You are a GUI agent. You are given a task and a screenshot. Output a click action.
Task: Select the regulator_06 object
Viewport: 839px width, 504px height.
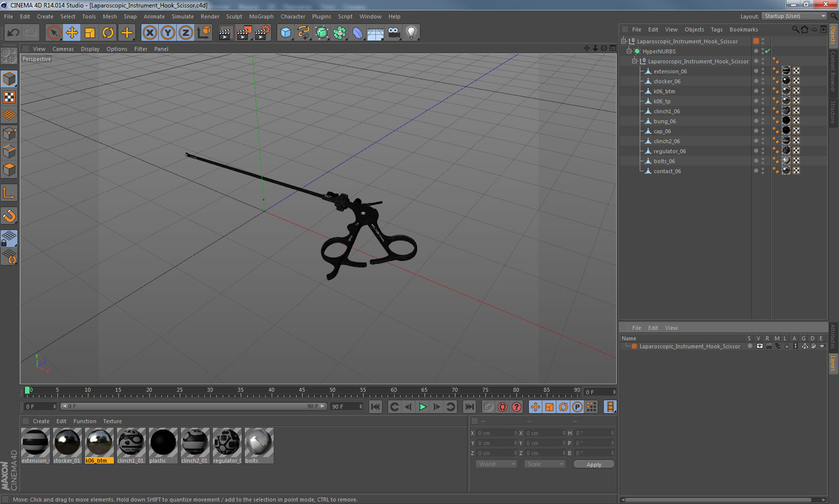click(670, 151)
